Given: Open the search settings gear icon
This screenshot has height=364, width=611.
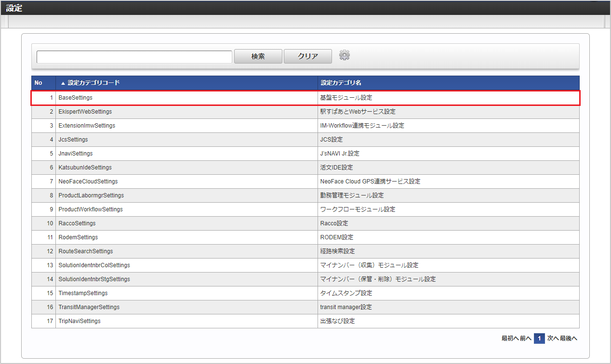Looking at the screenshot, I should click(x=344, y=55).
